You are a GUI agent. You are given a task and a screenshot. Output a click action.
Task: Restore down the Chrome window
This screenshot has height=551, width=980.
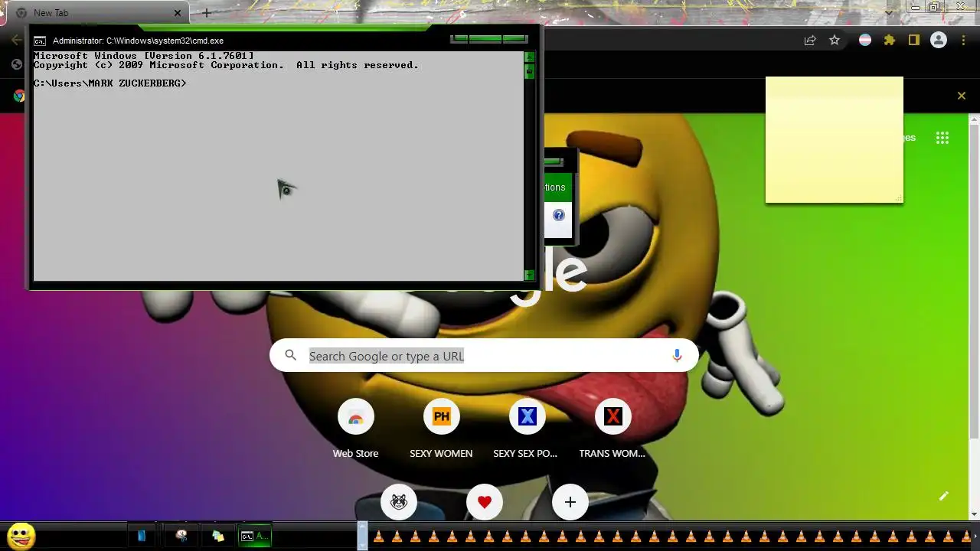pyautogui.click(x=935, y=7)
